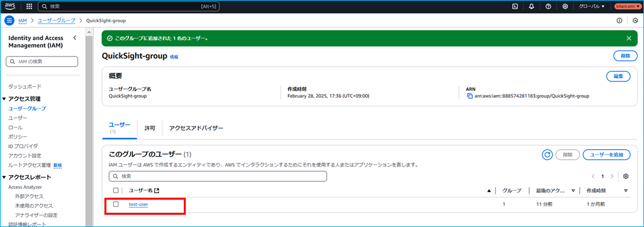Toggle the side navigation hamburger icon
Screen dimensions: 644x227
click(9, 21)
